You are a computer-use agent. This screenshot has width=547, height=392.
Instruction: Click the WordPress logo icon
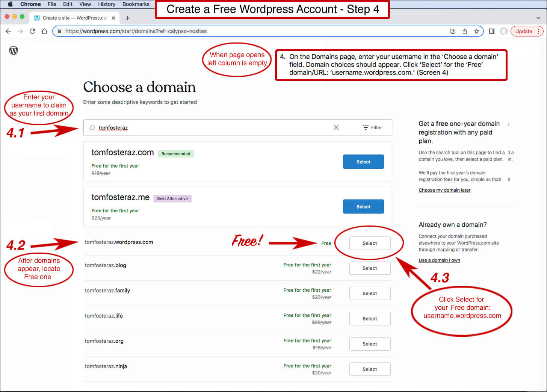pos(14,50)
